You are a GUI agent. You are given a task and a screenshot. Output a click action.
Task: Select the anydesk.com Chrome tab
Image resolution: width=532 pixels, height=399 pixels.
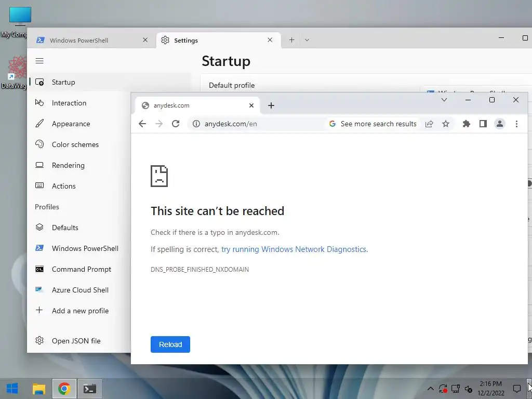[197, 105]
